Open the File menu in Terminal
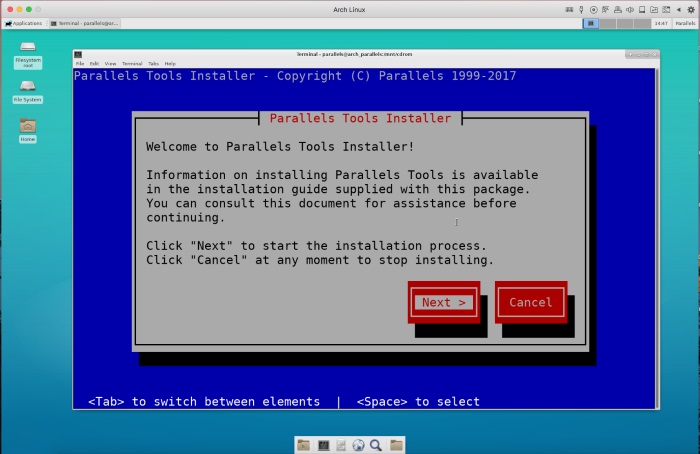 (80, 63)
